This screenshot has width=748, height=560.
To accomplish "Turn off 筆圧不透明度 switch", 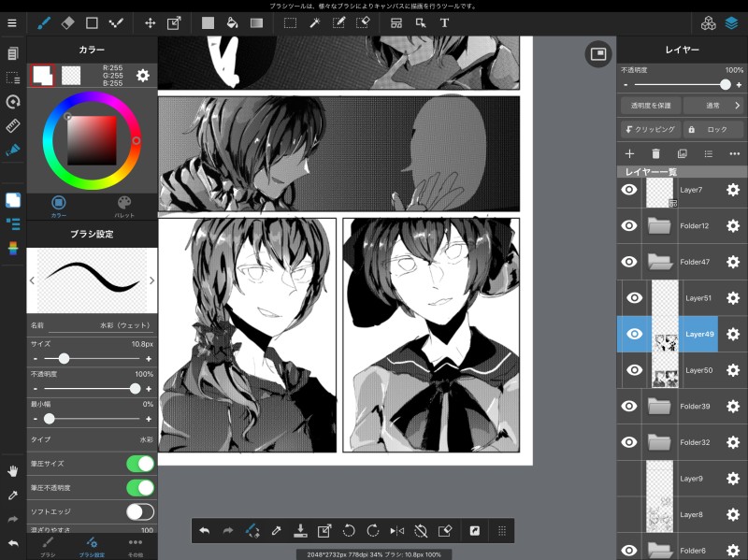I will point(140,487).
